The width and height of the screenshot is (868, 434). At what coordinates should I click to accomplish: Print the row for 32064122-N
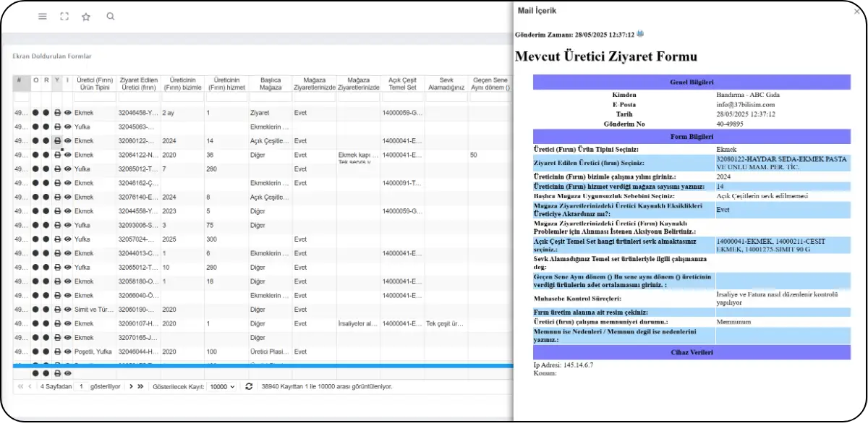click(x=57, y=155)
